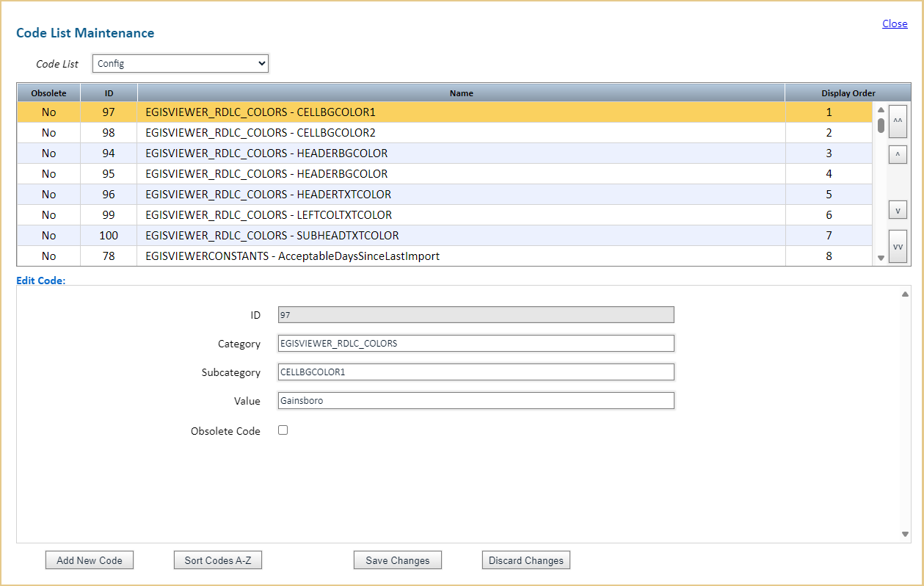Click the Category field showing EGISVIEWER_RDLC_COLORS

(x=476, y=343)
